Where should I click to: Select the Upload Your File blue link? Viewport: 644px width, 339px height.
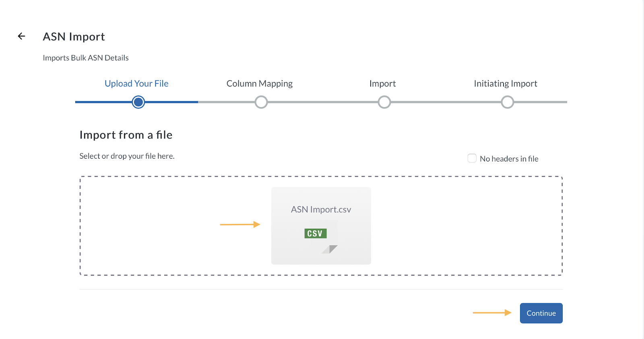click(x=136, y=83)
